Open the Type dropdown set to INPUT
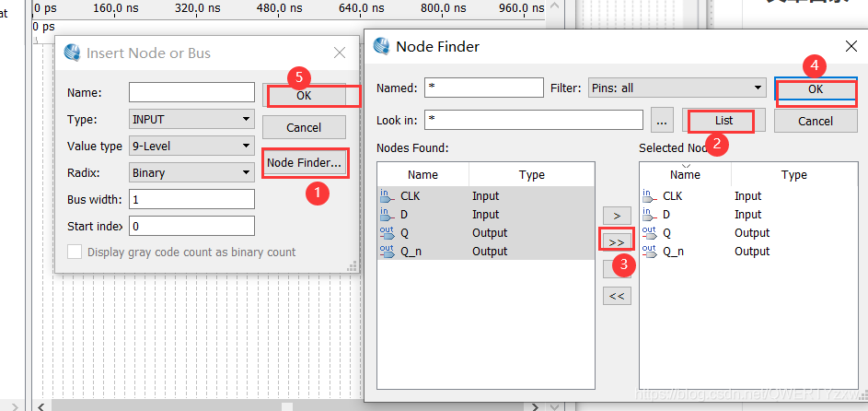 (191, 119)
